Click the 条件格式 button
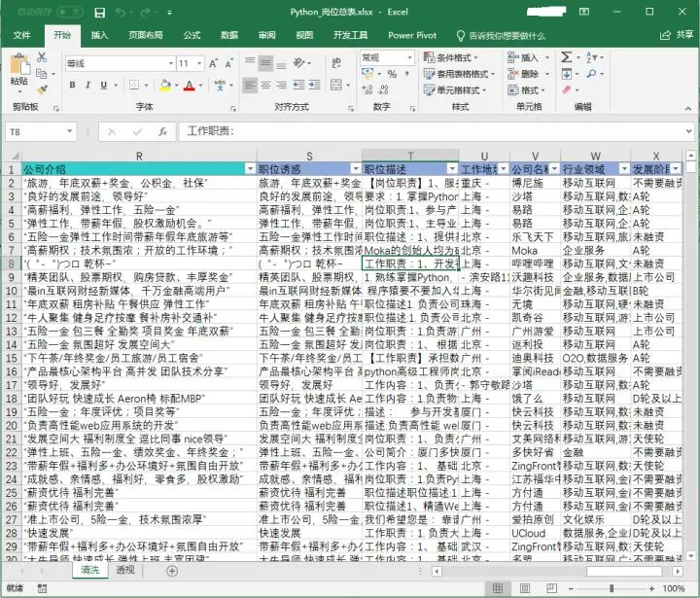 point(451,57)
